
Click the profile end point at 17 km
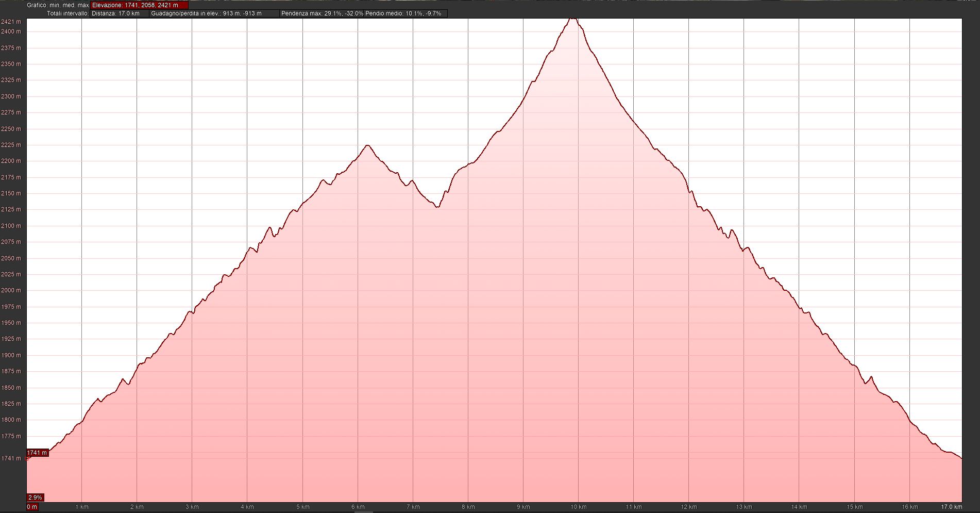pyautogui.click(x=961, y=458)
